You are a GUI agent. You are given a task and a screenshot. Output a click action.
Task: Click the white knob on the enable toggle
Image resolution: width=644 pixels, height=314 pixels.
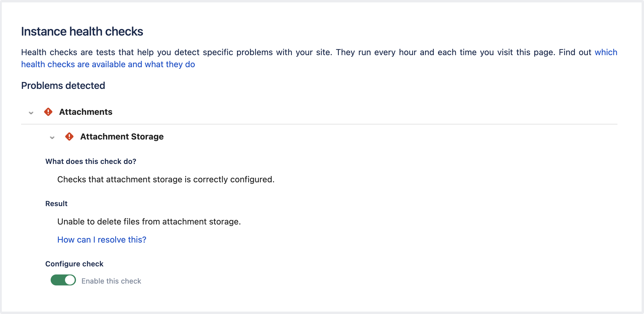[x=70, y=280]
